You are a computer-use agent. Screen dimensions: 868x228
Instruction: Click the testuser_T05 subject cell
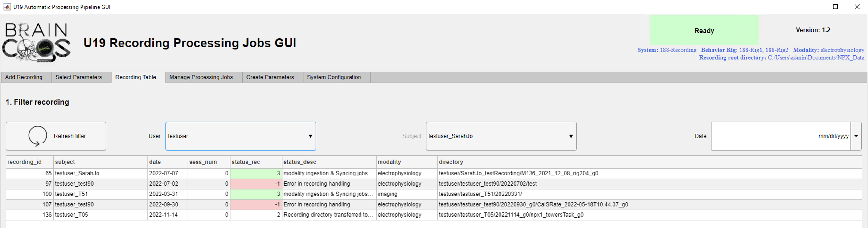100,215
